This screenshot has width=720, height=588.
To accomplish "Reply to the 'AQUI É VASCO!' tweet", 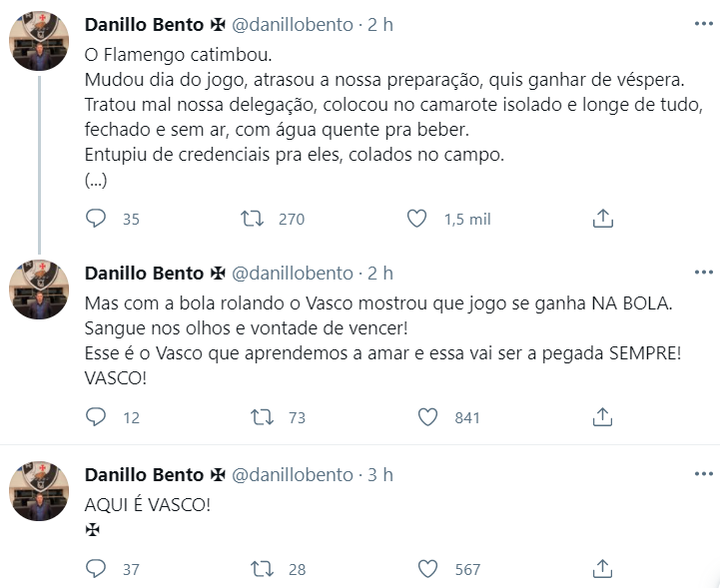I will click(x=96, y=569).
